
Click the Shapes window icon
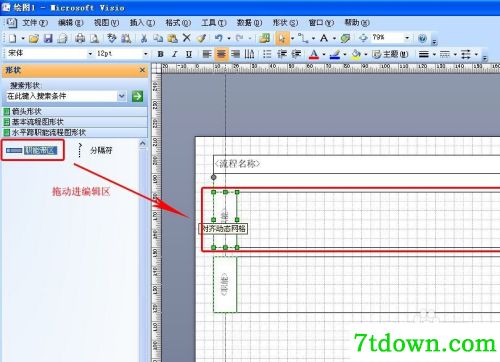tap(265, 38)
